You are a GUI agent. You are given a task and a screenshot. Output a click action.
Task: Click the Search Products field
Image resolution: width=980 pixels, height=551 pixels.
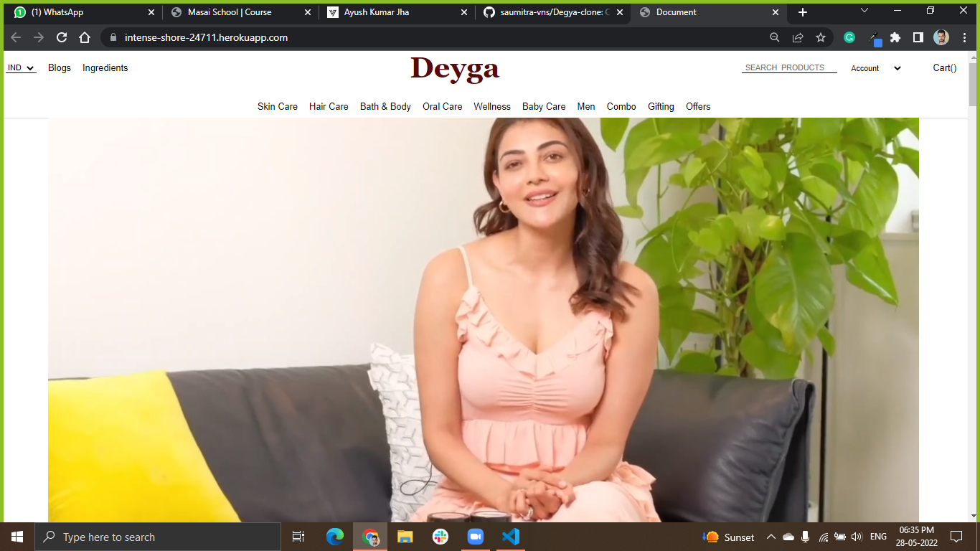click(x=789, y=67)
